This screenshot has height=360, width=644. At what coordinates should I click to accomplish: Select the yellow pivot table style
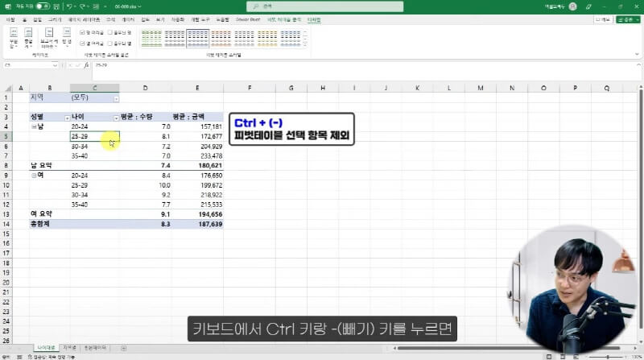(x=267, y=38)
